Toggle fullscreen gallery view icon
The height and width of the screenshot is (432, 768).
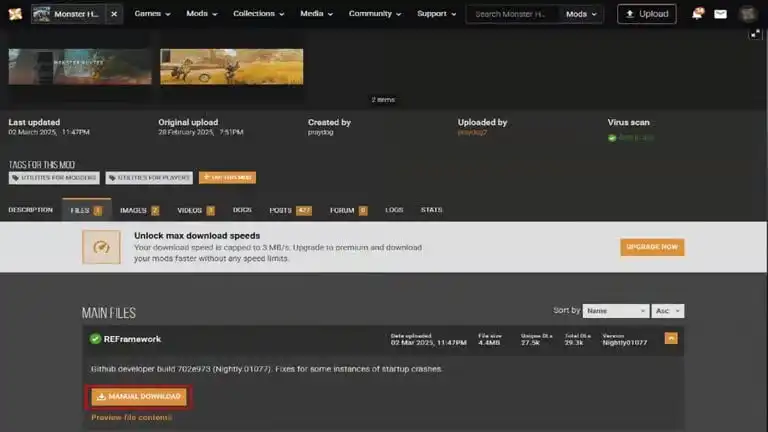[x=755, y=34]
